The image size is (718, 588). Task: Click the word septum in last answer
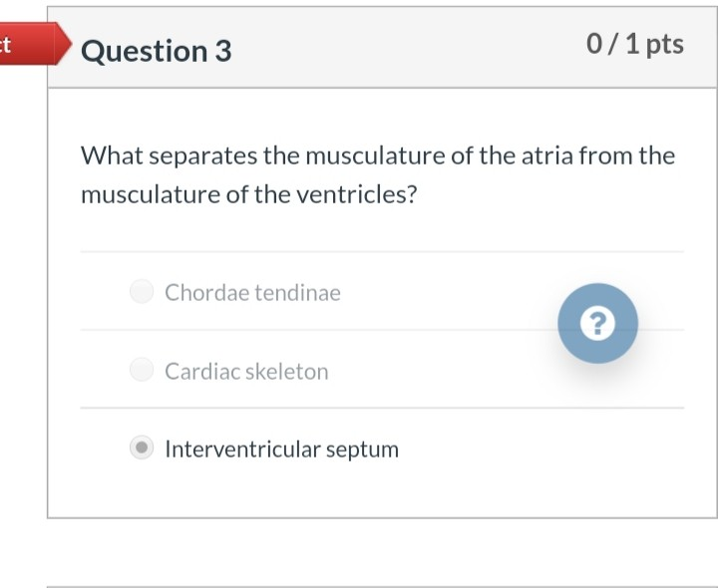tap(362, 450)
